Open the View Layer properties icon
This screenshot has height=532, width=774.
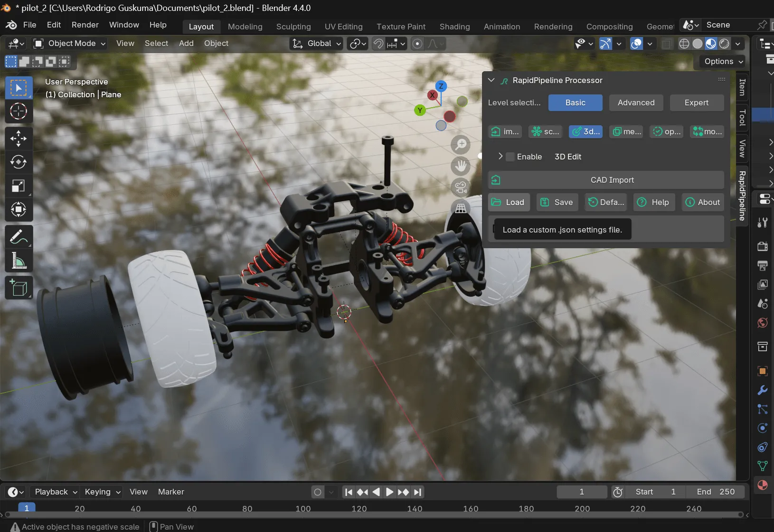[x=763, y=284]
